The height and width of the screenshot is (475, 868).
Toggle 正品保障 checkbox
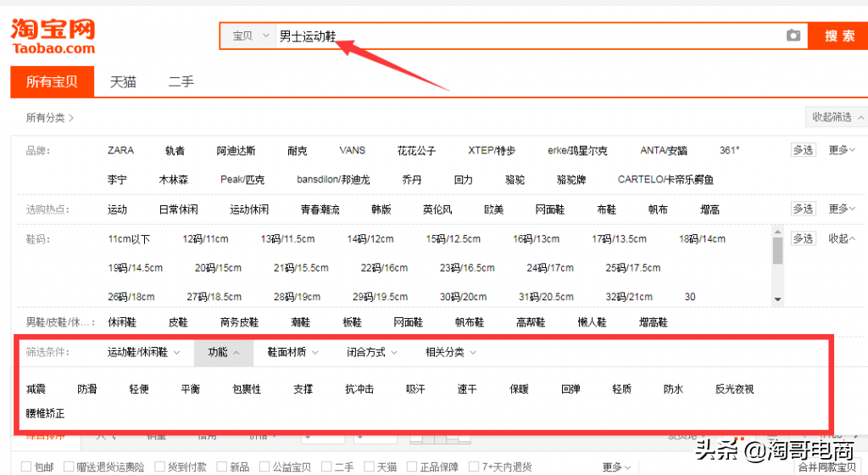click(412, 467)
